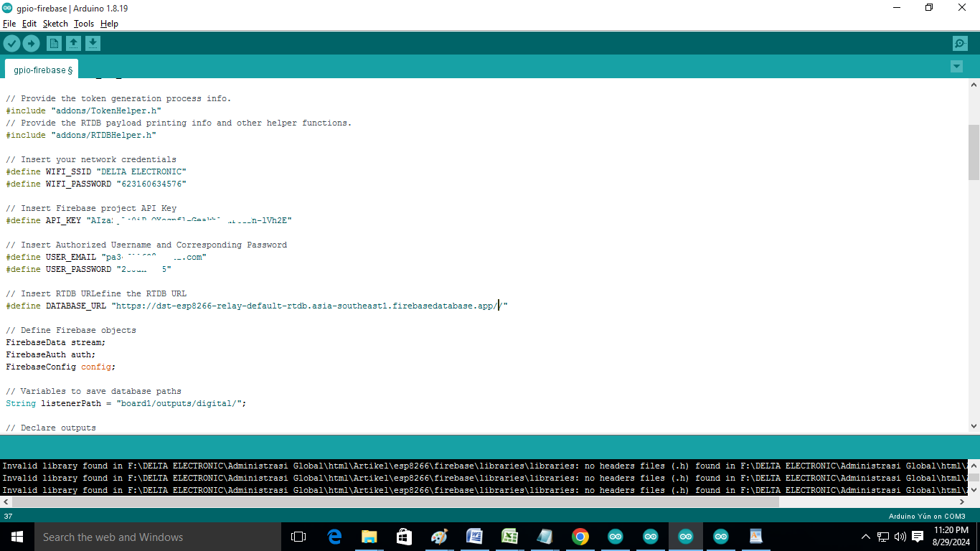Open Google Chrome from the taskbar

(x=580, y=537)
